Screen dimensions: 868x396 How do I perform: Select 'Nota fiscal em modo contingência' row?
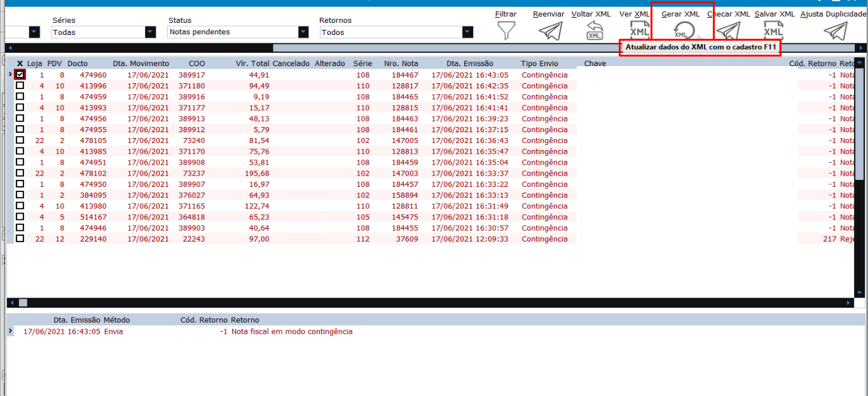click(x=292, y=332)
